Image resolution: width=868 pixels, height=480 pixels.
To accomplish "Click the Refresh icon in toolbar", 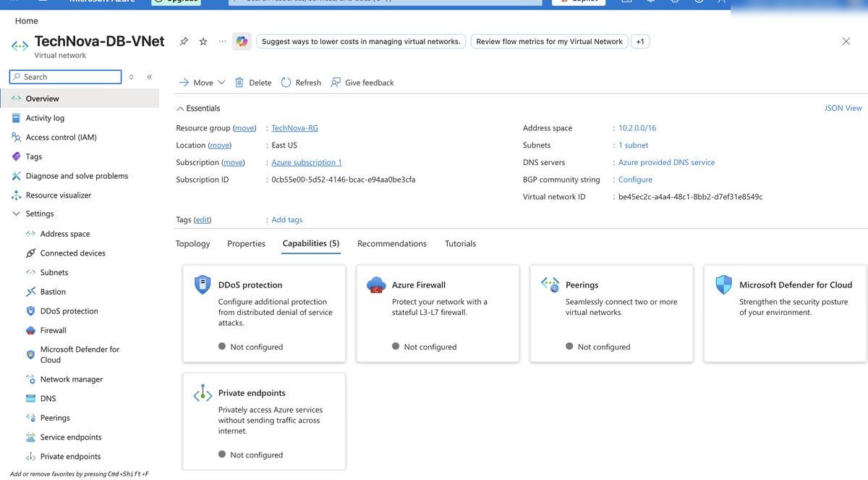I will [286, 83].
